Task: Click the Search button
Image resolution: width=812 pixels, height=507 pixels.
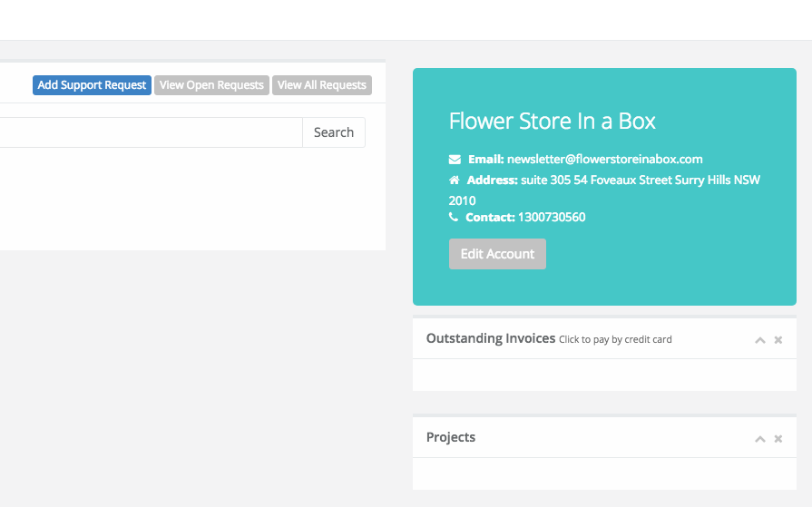Action: (x=334, y=132)
